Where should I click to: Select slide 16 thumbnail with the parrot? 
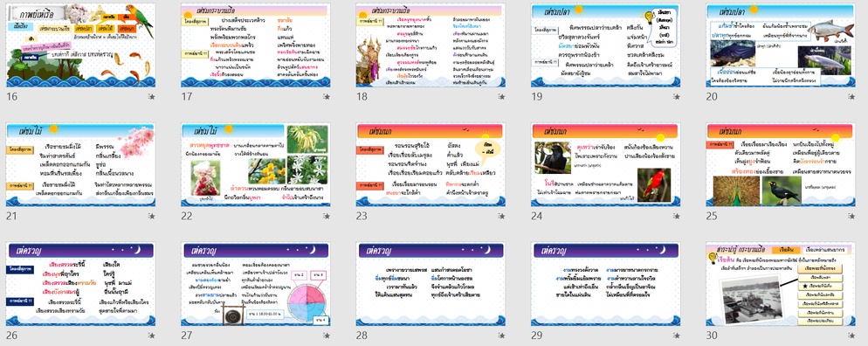pos(81,45)
